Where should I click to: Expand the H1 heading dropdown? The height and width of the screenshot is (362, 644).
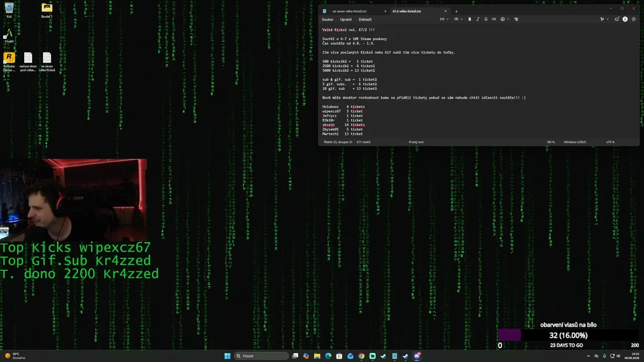(x=444, y=19)
